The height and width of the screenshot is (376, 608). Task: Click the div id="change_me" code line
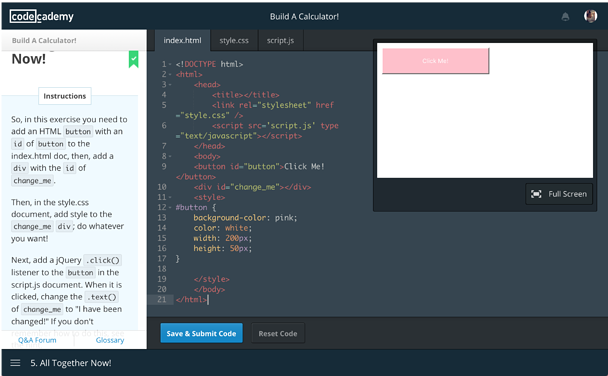252,187
